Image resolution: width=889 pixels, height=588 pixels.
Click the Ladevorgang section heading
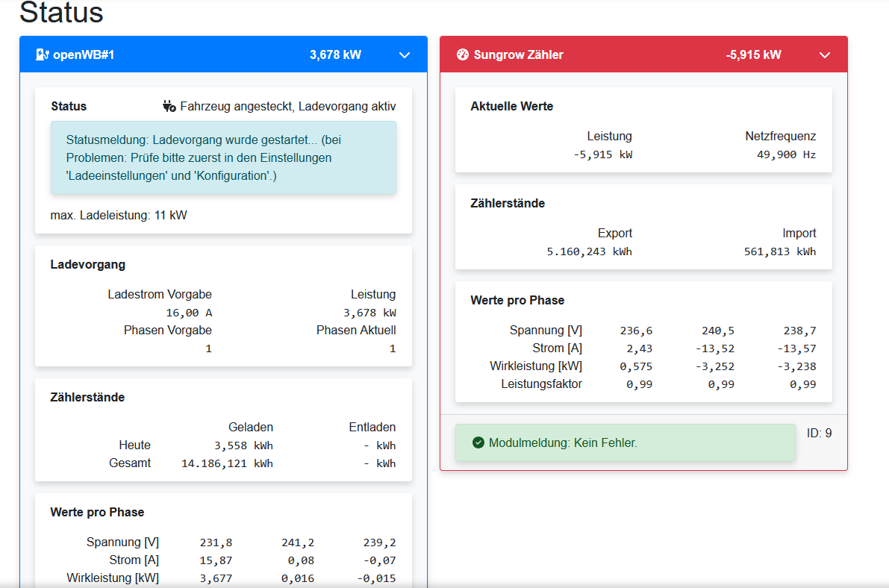pyautogui.click(x=88, y=264)
